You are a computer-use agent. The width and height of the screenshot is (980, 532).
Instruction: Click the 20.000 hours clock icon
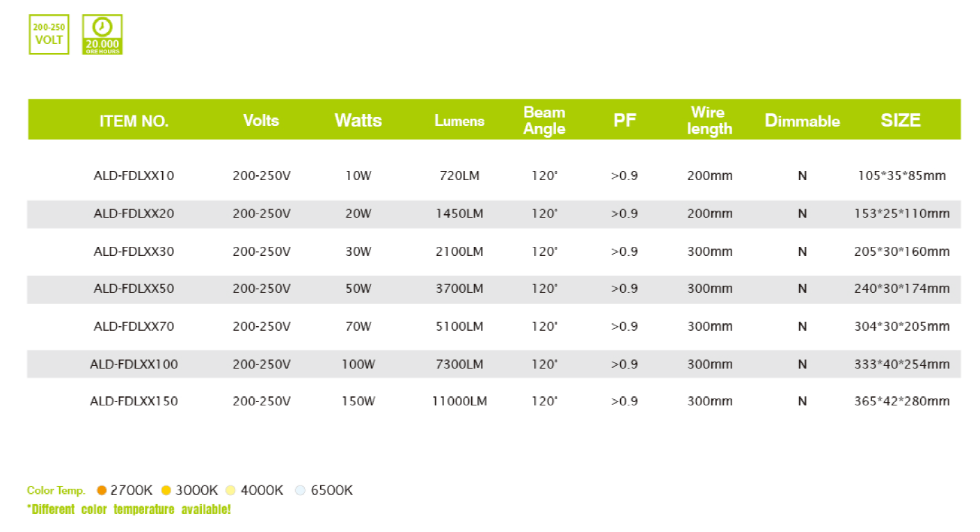(102, 35)
